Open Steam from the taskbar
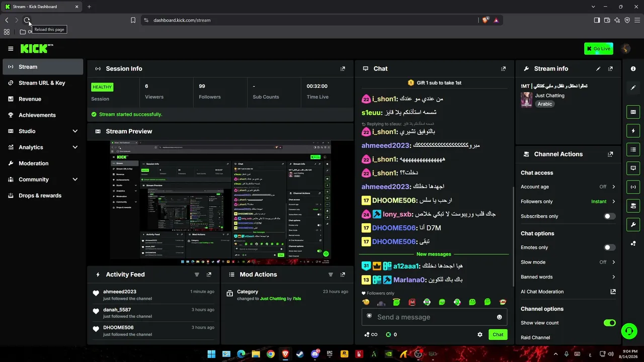644x362 pixels. (300, 354)
